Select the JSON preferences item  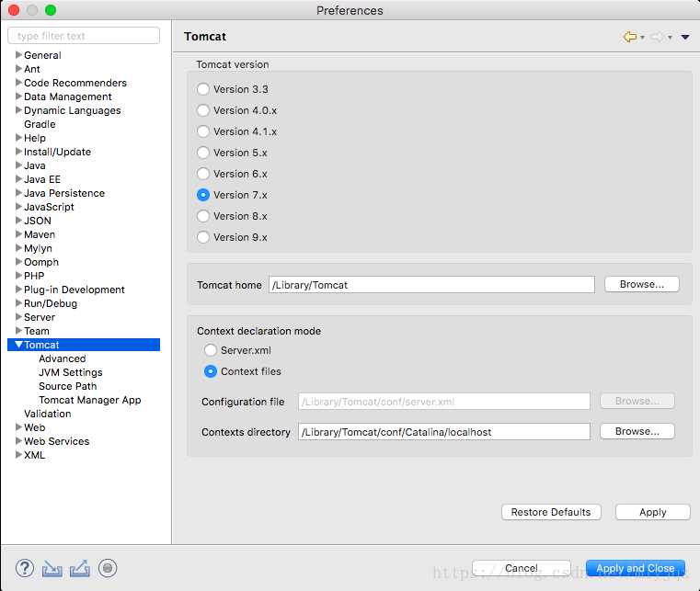(38, 221)
